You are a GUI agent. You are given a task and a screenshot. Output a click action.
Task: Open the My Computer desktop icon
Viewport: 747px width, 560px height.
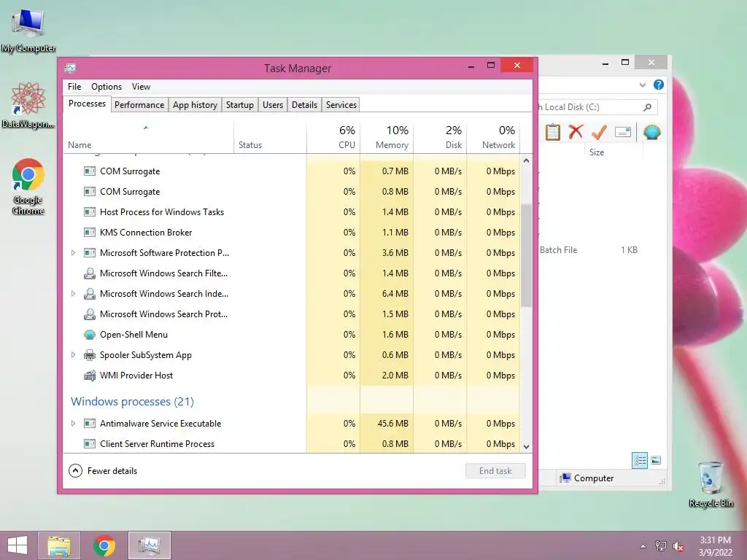[x=28, y=30]
